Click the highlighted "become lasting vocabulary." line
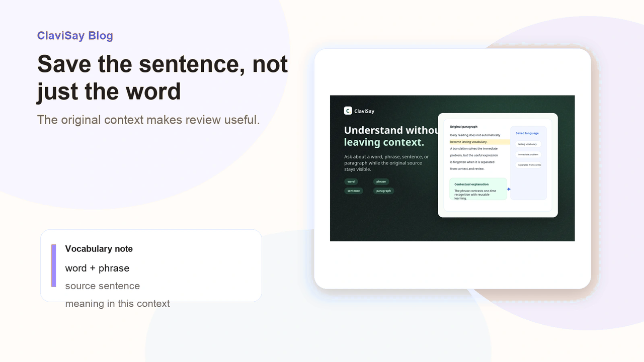644x362 pixels. (x=479, y=142)
